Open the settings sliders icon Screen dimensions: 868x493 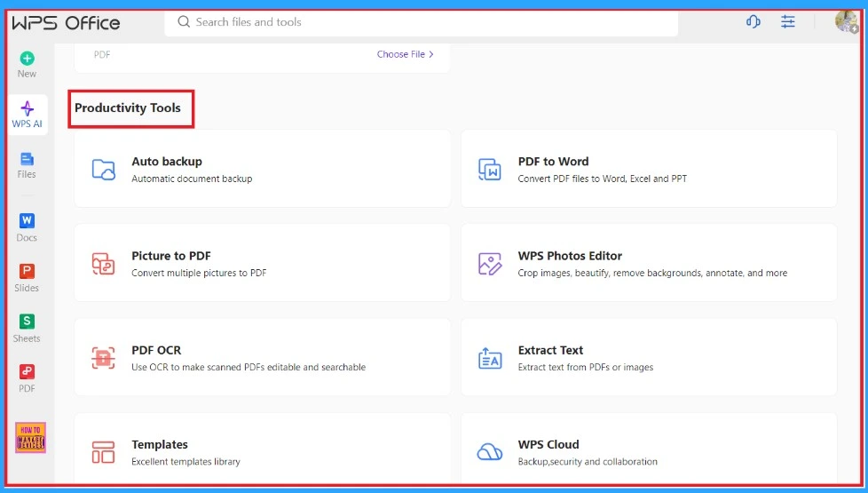coord(788,21)
